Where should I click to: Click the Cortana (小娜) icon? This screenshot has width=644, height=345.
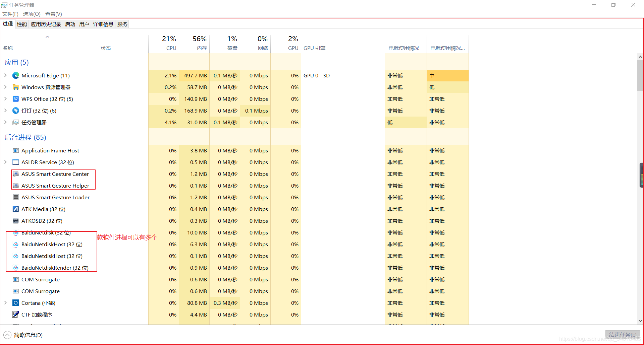(x=15, y=303)
